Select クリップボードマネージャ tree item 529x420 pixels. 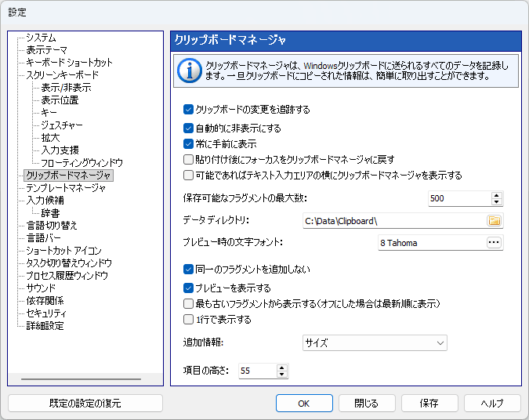point(68,176)
